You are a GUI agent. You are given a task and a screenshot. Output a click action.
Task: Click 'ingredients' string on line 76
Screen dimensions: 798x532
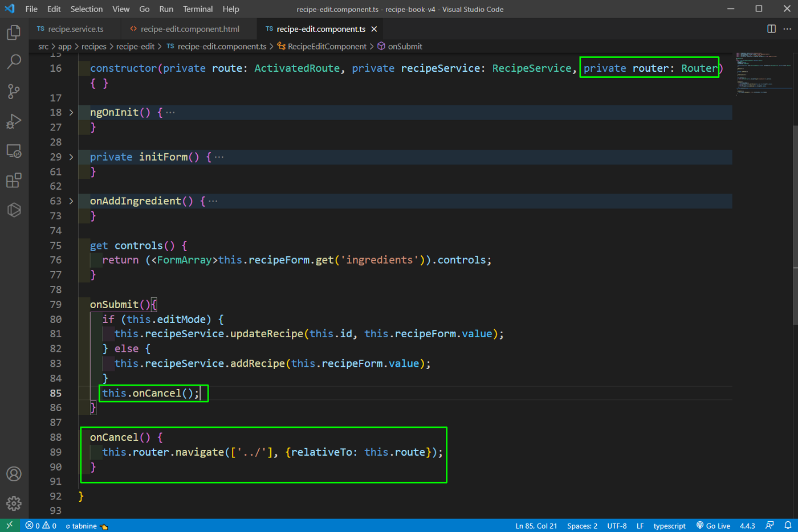380,260
